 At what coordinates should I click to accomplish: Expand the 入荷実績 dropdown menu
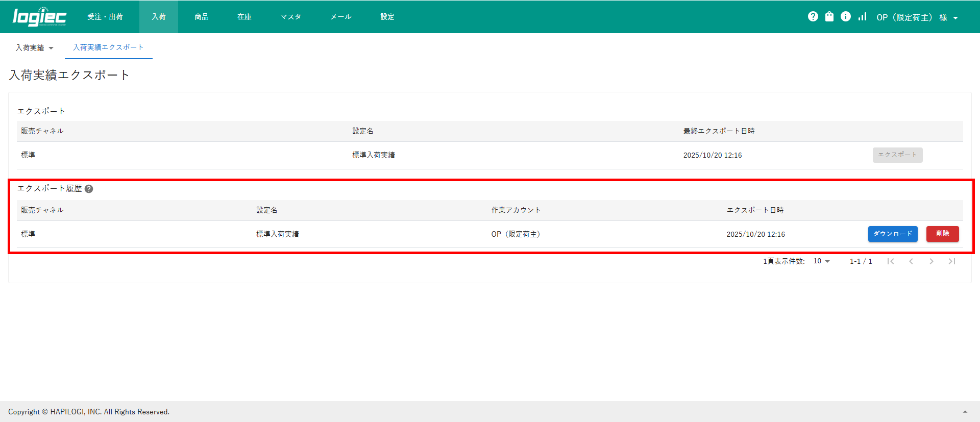pyautogui.click(x=34, y=48)
